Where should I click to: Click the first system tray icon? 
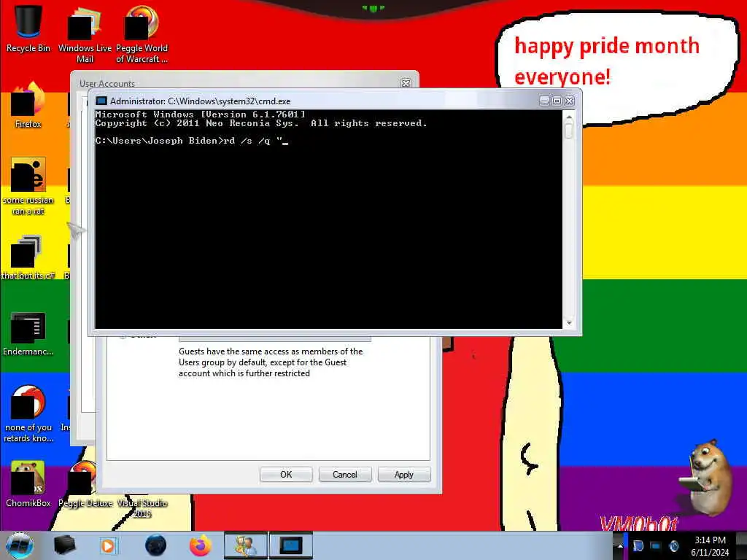(638, 546)
